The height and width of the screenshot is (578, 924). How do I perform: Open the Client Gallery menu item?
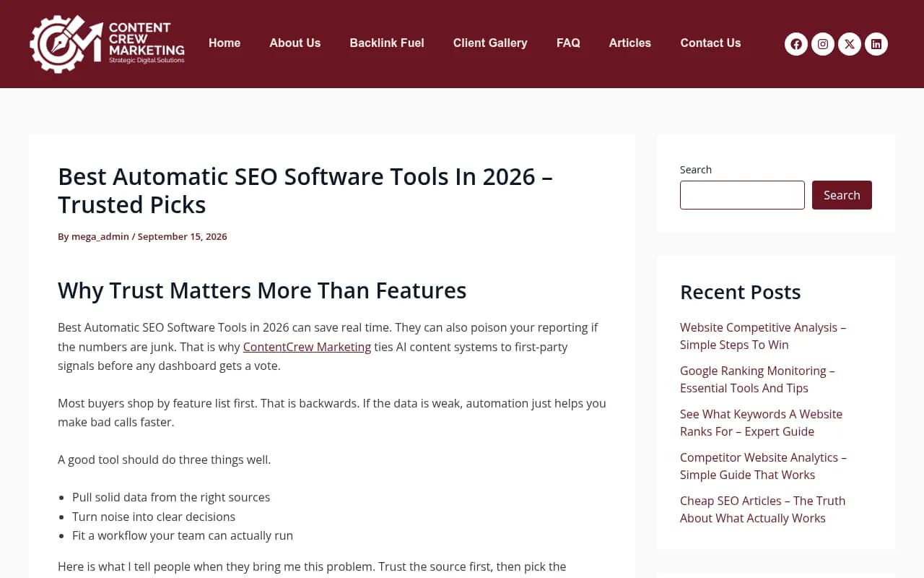click(490, 43)
